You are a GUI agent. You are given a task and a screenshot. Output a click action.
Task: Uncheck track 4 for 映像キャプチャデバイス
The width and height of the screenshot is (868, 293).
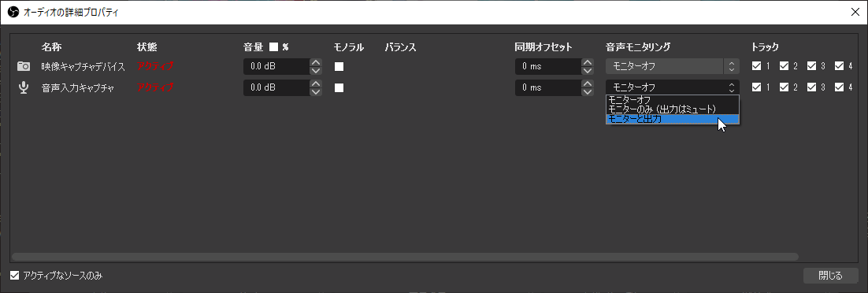click(839, 66)
